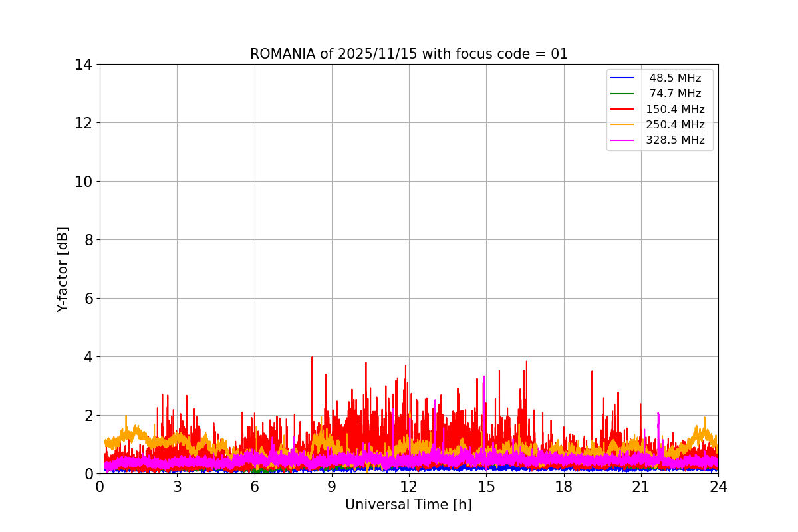Click the Y-factor [dB] axis label
798x532 pixels.
coord(63,269)
